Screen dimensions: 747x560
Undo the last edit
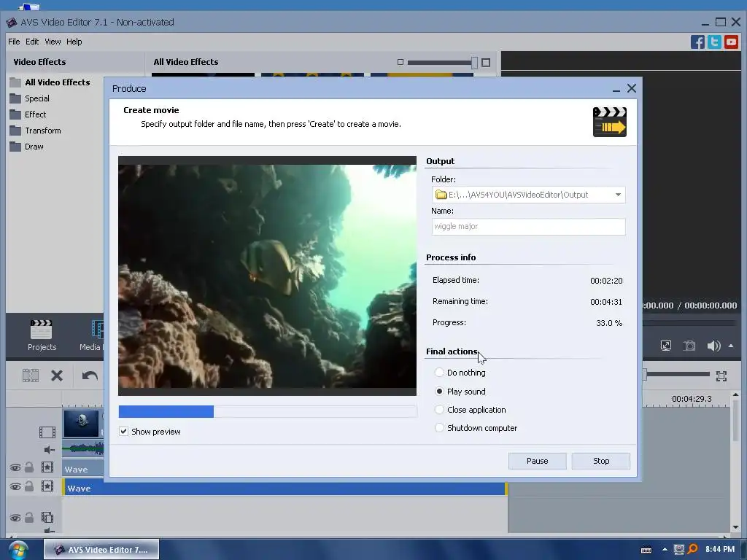[90, 376]
